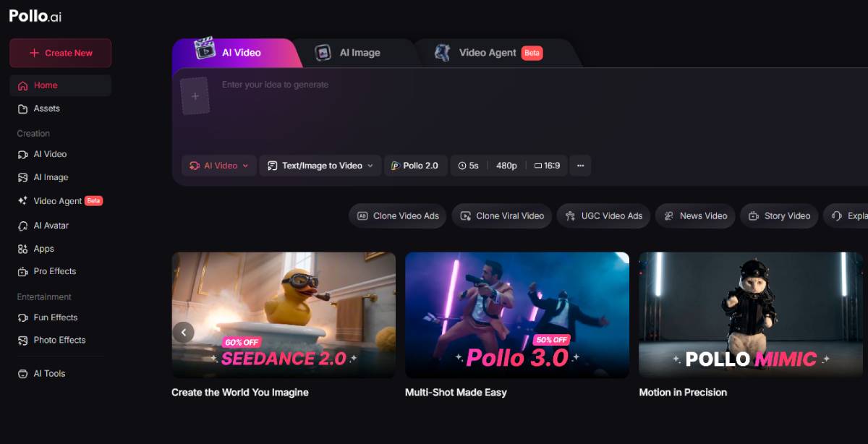Click the Beta badge beside sidebar Video Agent
Viewport: 868px width, 444px height.
pos(94,201)
